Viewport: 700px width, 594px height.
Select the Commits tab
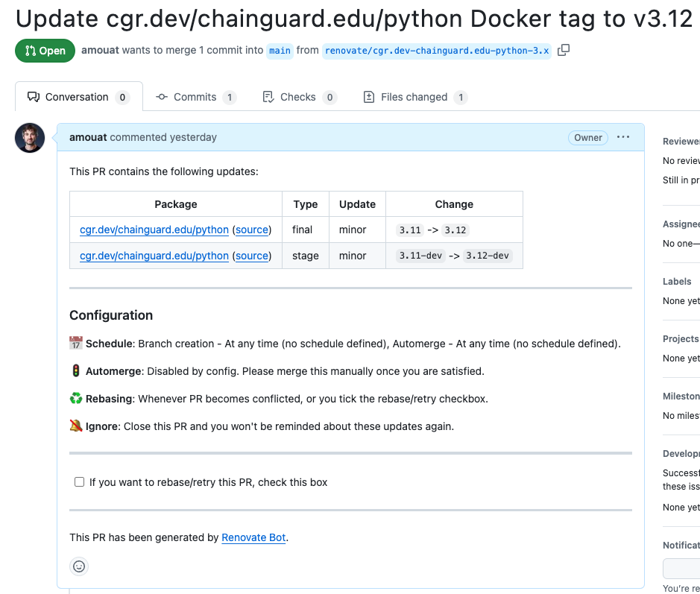(x=195, y=97)
